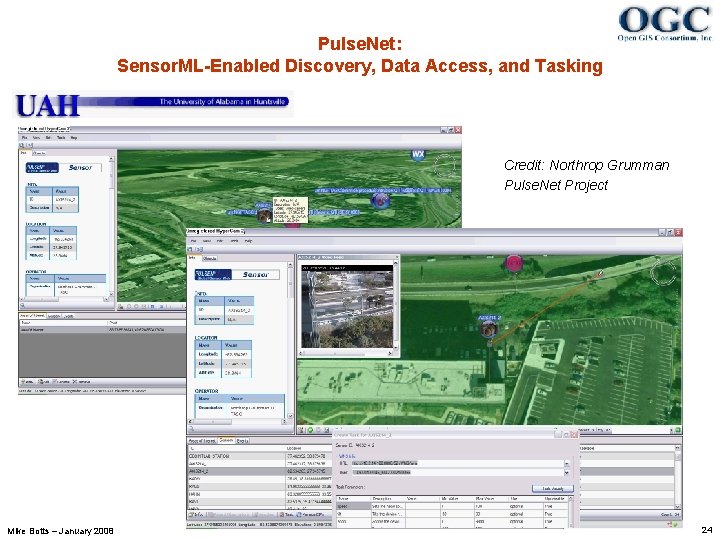Select highlighted ANSI24_2 row in sensors table
The image size is (720, 540).
[x=260, y=471]
